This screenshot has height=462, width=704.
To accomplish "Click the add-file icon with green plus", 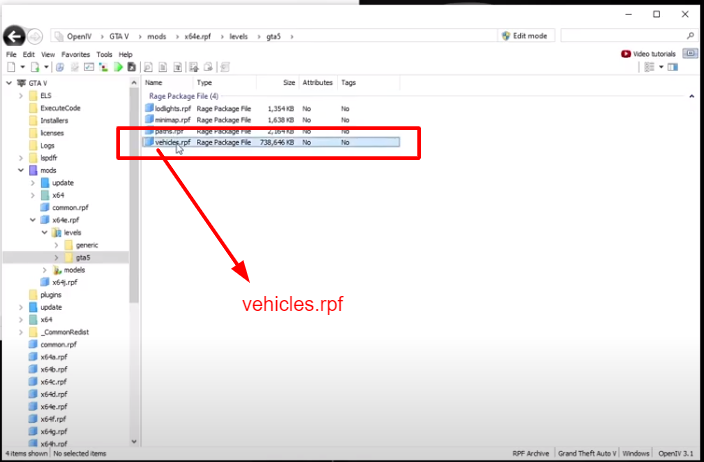I will point(35,67).
